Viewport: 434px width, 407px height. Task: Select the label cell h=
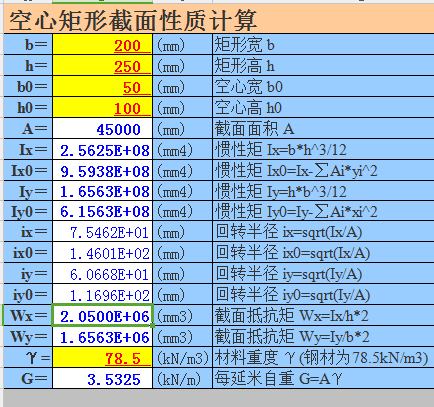(28, 65)
